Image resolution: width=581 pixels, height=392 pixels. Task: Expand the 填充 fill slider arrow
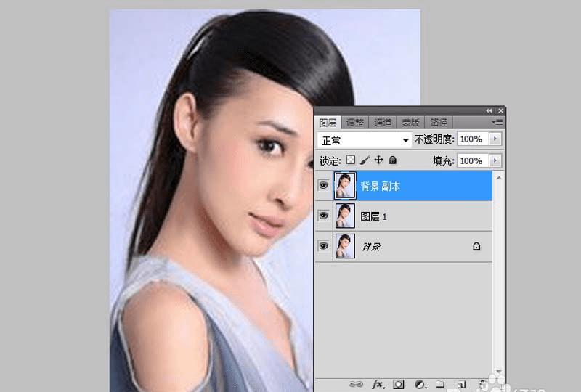[x=495, y=160]
